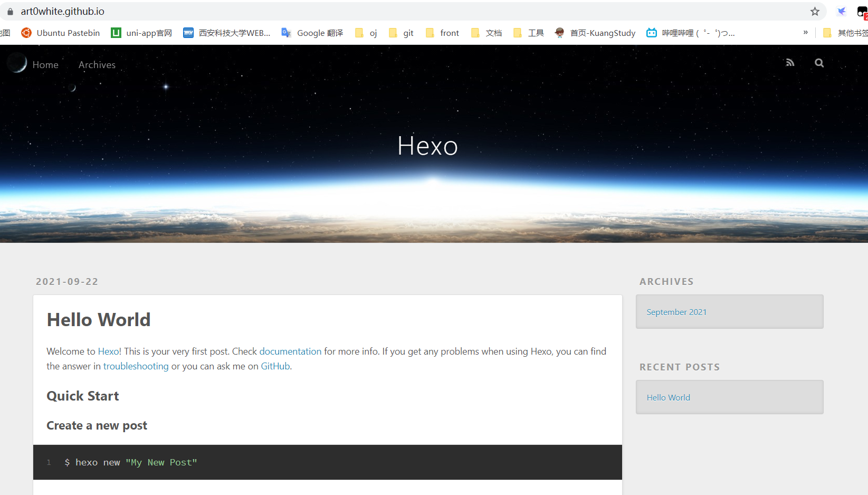The width and height of the screenshot is (868, 495).
Task: Open the search icon in header
Action: (x=819, y=63)
